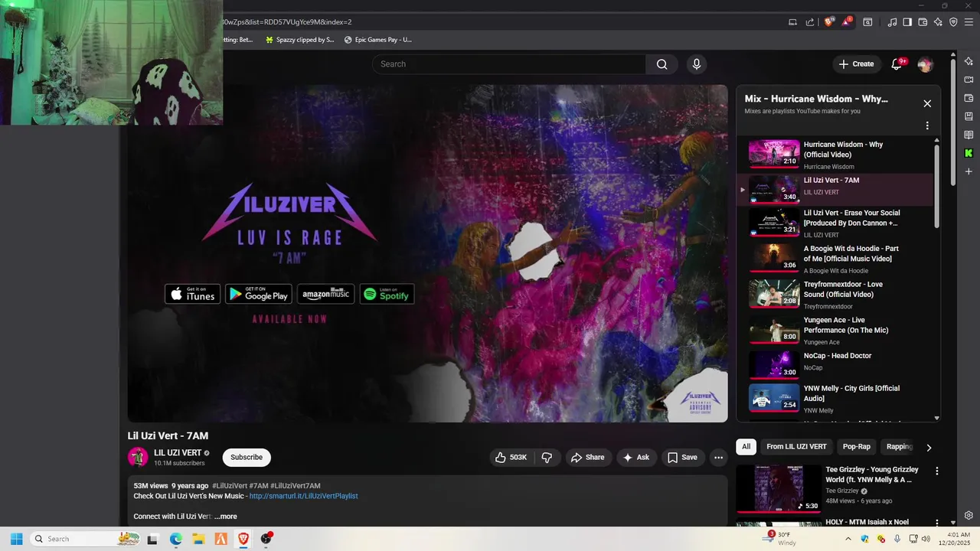Click the volume speaker tray icon
The width and height of the screenshot is (980, 551).
[926, 539]
